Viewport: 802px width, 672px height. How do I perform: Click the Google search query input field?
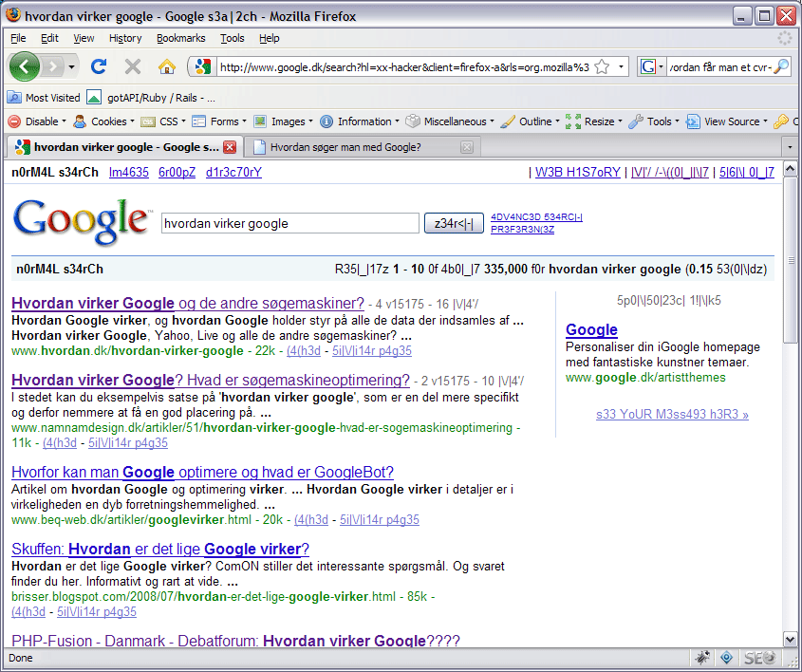coord(290,223)
